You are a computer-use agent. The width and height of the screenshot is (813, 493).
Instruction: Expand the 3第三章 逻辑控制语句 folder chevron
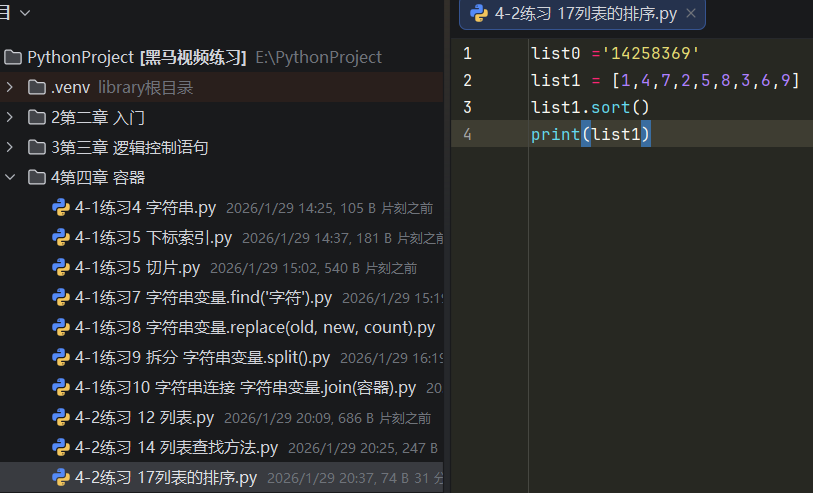[9, 147]
